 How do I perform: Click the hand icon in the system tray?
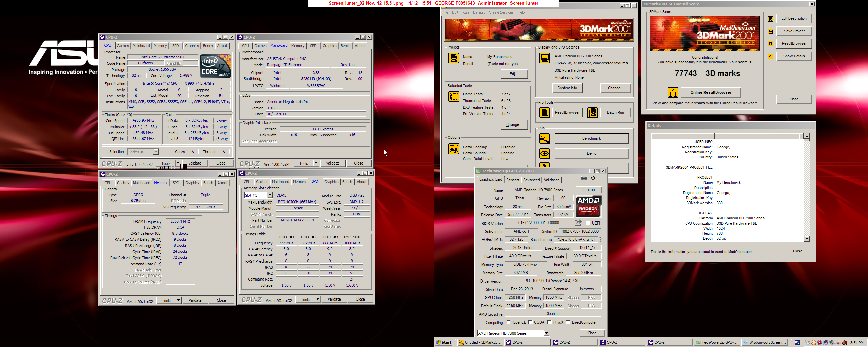point(813,342)
